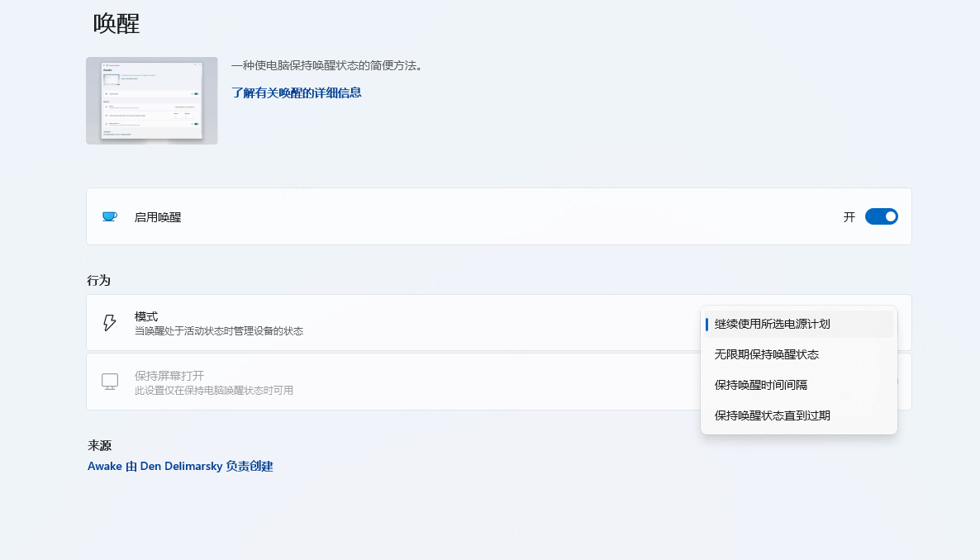
Task: Click the 来源 section heading
Action: click(x=99, y=446)
